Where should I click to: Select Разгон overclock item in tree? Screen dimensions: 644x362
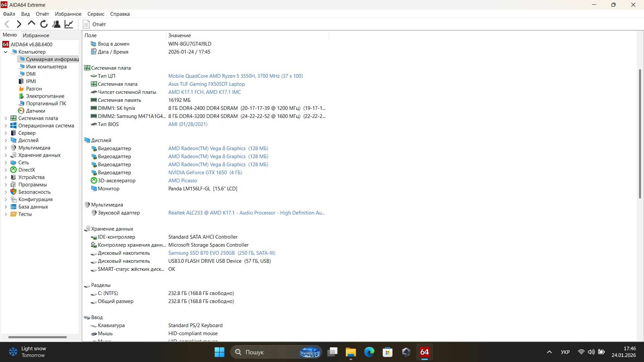click(34, 89)
